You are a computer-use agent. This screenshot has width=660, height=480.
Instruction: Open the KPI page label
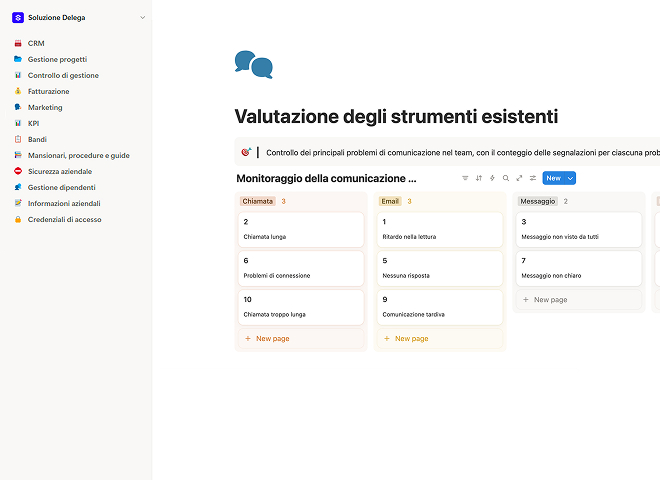(x=34, y=123)
